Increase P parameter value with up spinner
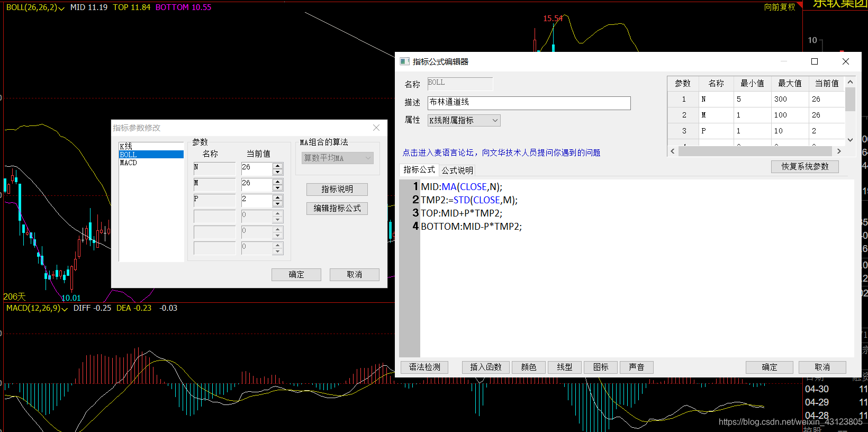 (x=278, y=197)
